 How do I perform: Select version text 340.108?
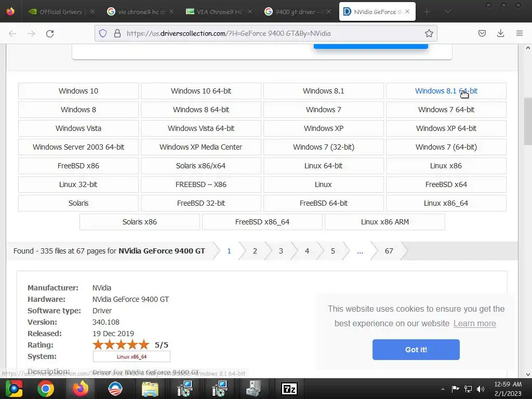coord(106,322)
